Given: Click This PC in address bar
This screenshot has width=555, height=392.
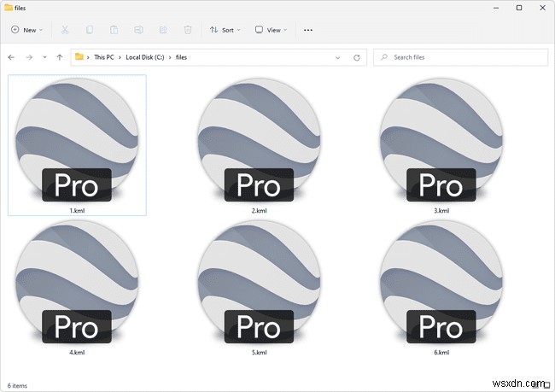Looking at the screenshot, I should (x=104, y=57).
